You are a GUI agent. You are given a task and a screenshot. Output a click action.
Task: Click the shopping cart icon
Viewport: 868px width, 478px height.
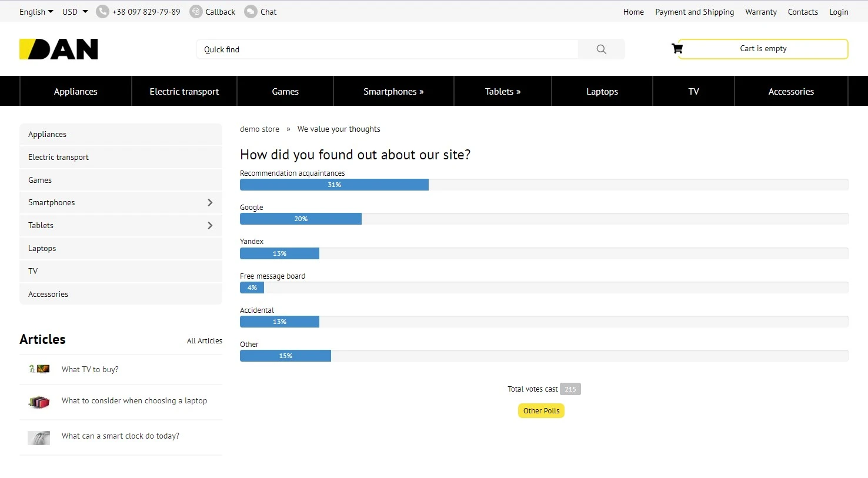coord(677,48)
